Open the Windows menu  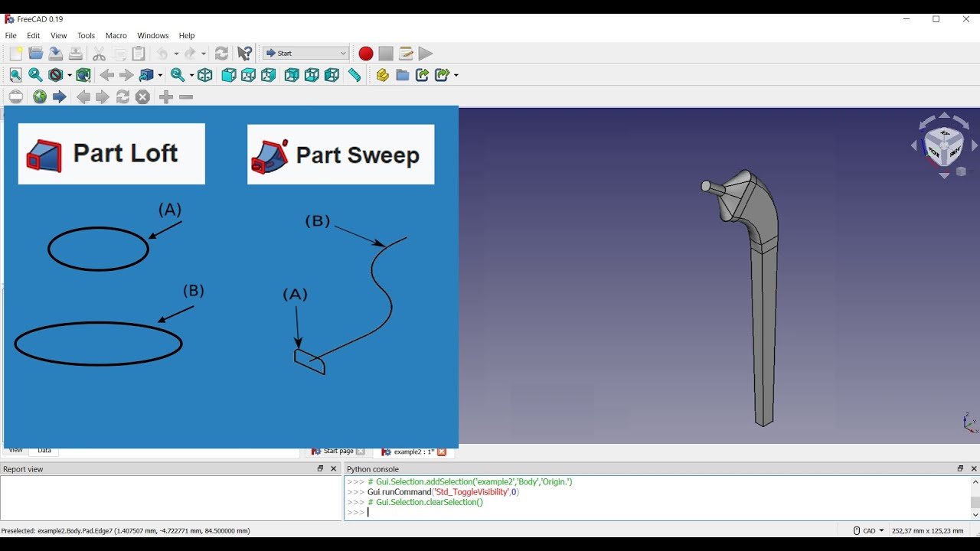[x=153, y=36]
